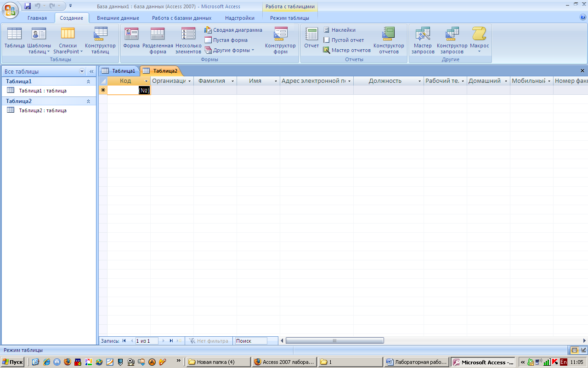Click Blank Form (Пустая форма)

pos(226,40)
